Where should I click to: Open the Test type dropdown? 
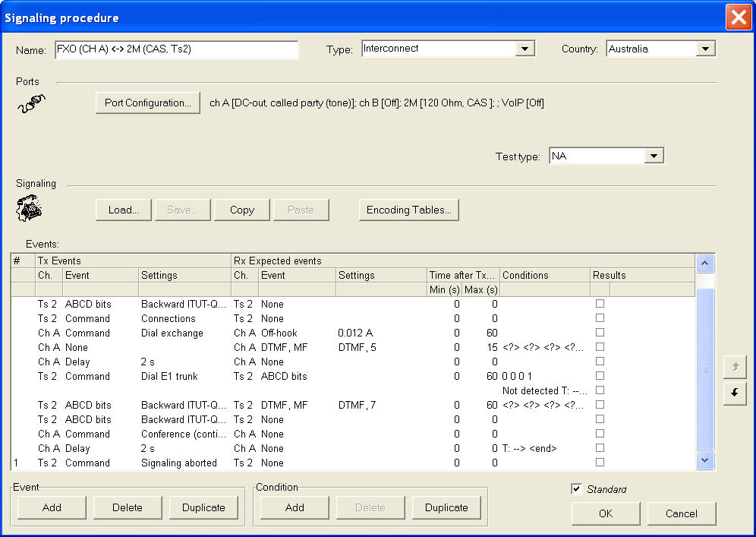[x=653, y=156]
